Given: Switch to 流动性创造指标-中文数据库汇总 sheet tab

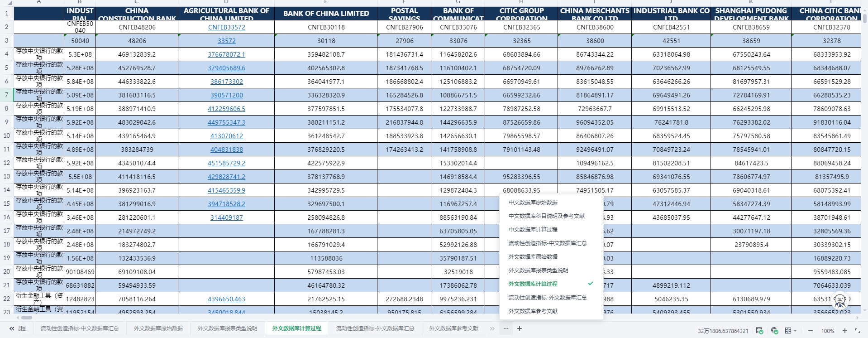Looking at the screenshot, I should 80,328.
